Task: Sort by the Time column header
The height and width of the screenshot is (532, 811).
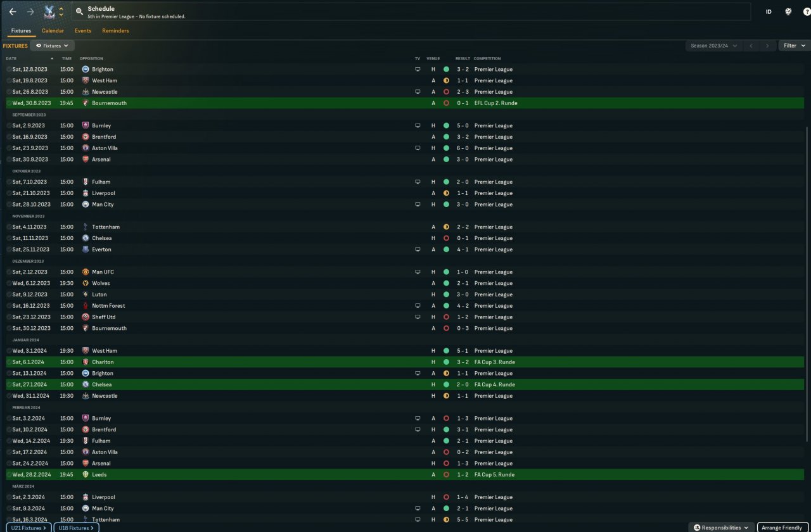Action: point(67,59)
